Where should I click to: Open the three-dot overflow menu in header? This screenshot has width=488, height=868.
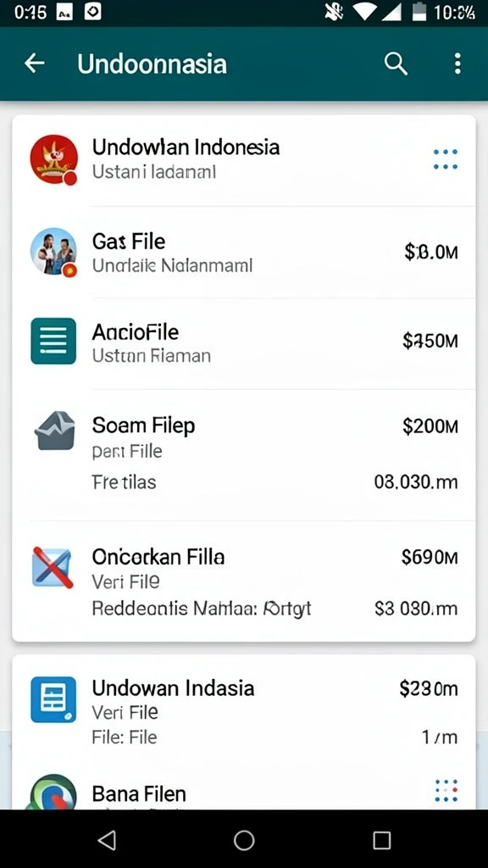pos(457,64)
